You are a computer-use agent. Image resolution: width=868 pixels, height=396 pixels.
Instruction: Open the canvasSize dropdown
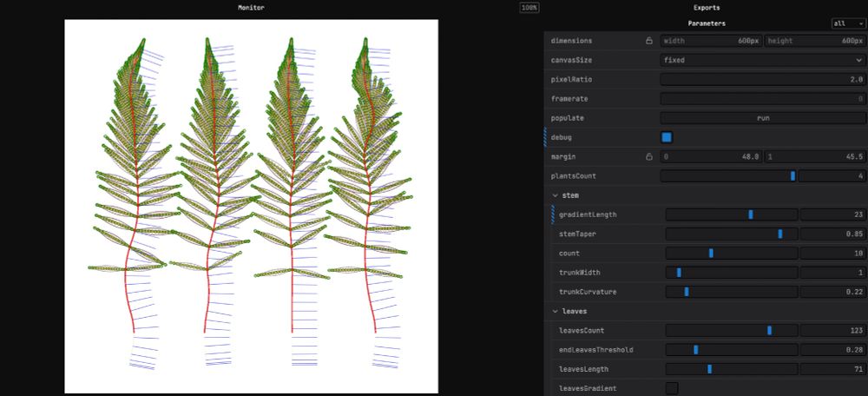[763, 60]
